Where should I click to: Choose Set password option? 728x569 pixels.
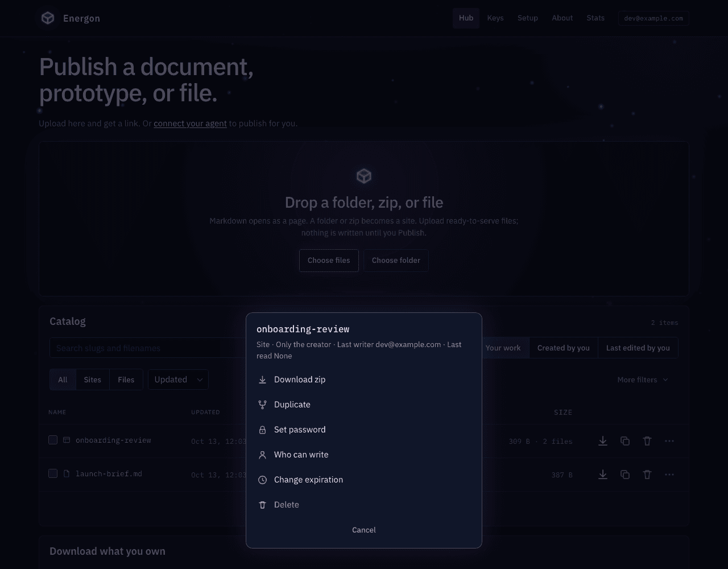(x=364, y=430)
